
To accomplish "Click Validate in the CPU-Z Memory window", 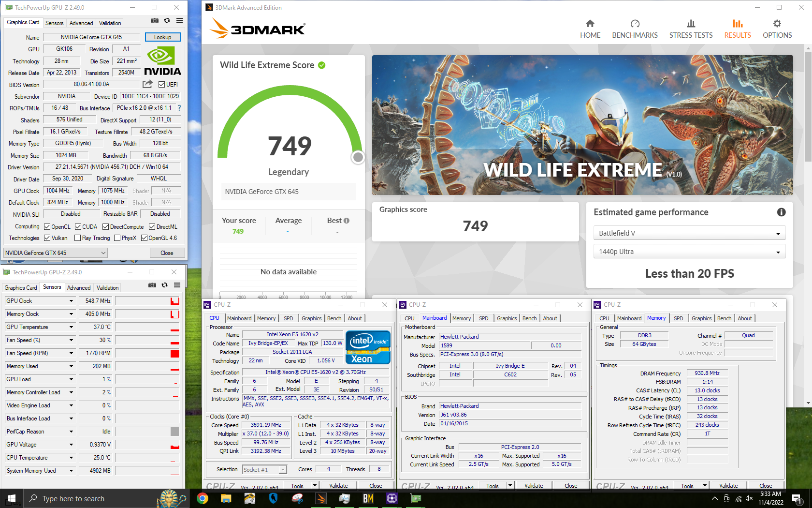I will coord(728,485).
